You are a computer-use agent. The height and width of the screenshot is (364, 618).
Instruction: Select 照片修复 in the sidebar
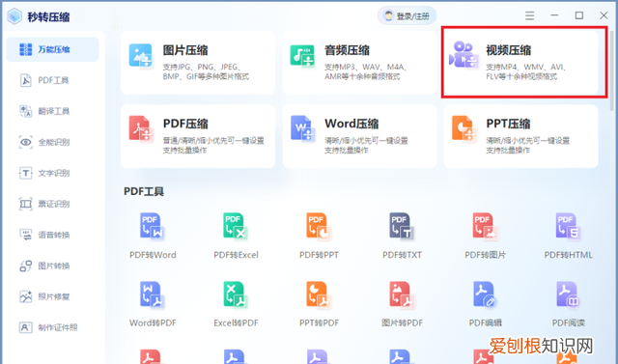coord(52,296)
